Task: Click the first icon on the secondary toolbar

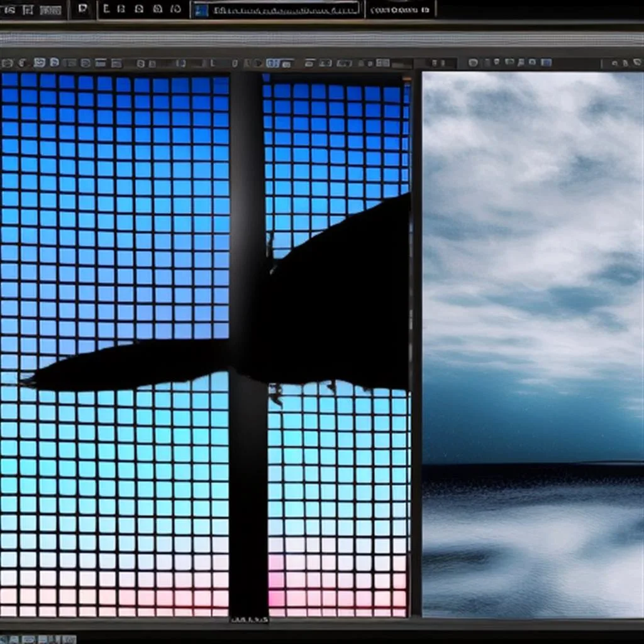Action: [8, 63]
